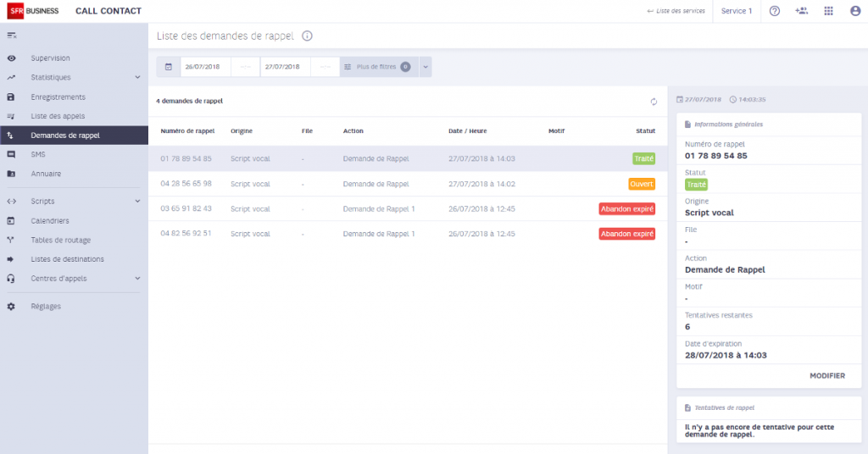Follow the Liste des services link
The width and height of the screenshot is (868, 454).
pos(676,11)
